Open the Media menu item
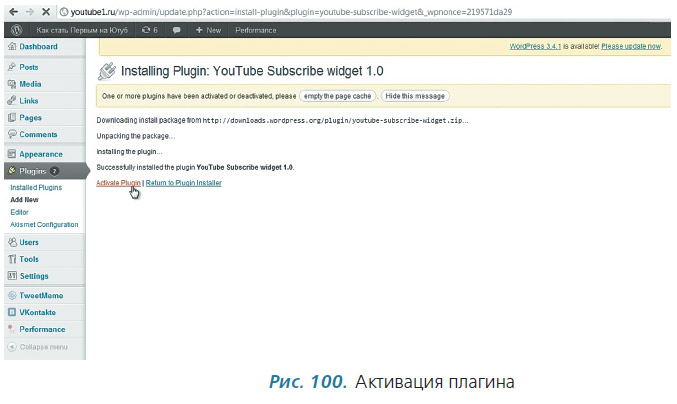The width and height of the screenshot is (677, 404). 30,84
